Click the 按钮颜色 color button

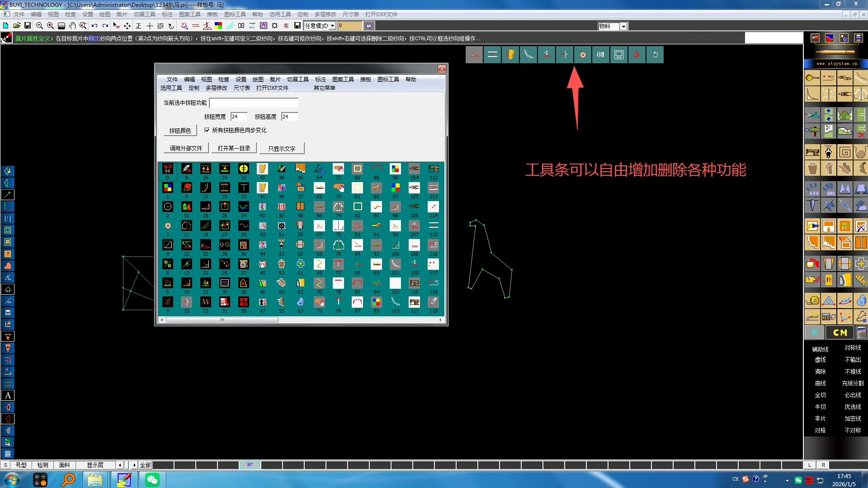pyautogui.click(x=180, y=130)
